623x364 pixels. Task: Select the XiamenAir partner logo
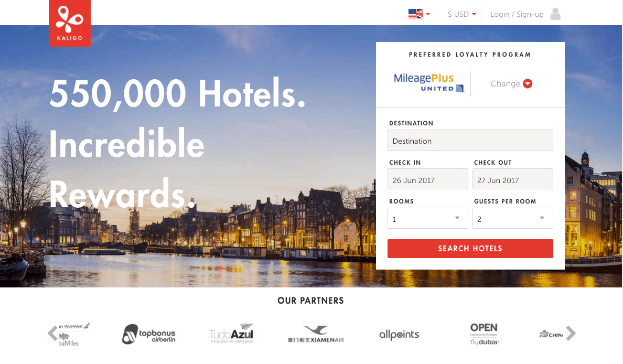pyautogui.click(x=316, y=334)
